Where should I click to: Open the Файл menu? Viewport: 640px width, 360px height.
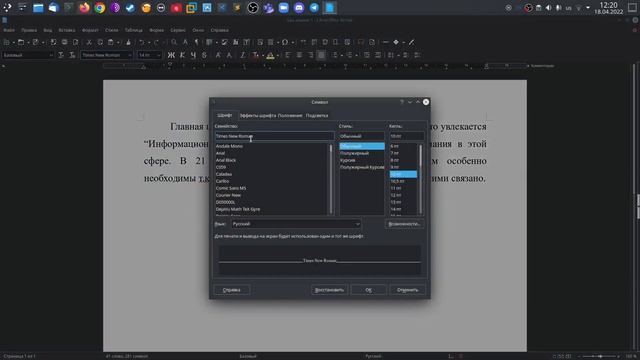[9, 30]
